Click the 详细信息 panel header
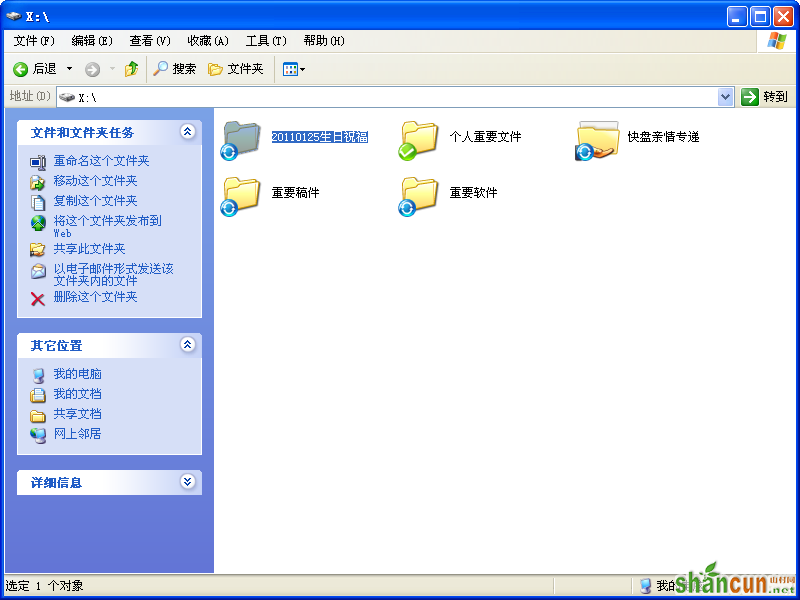Image resolution: width=800 pixels, height=600 pixels. tap(109, 482)
